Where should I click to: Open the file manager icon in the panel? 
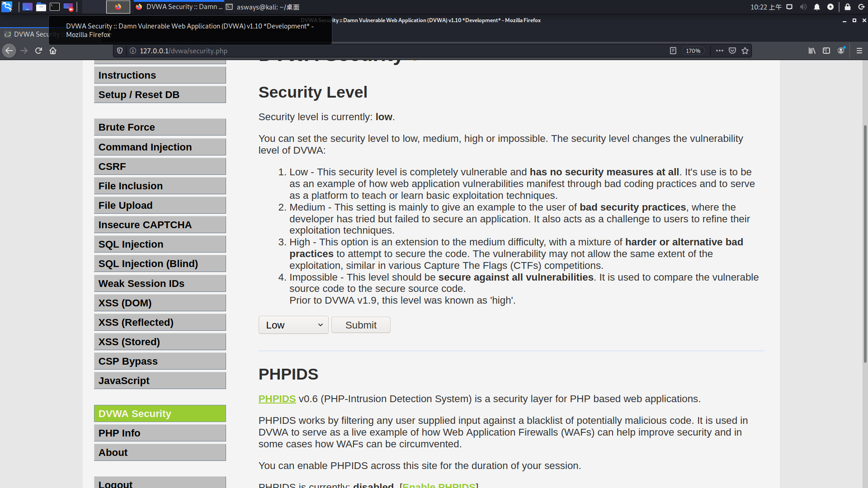click(41, 7)
